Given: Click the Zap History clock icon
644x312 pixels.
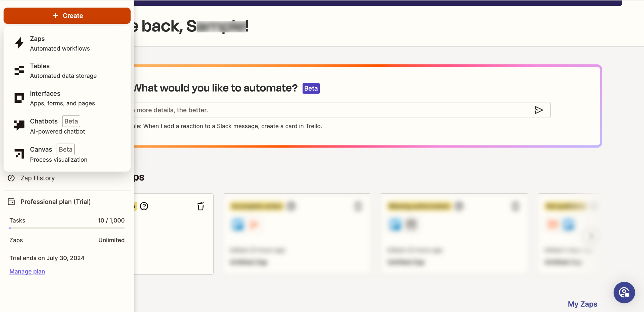Looking at the screenshot, I should tap(11, 178).
